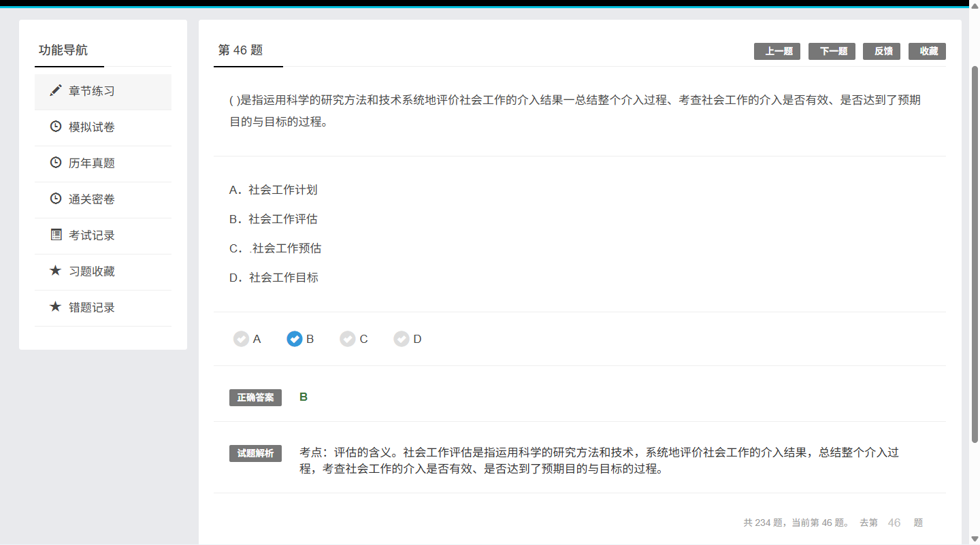The width and height of the screenshot is (980, 545).
Task: Select answer option A radio button
Action: tap(241, 339)
